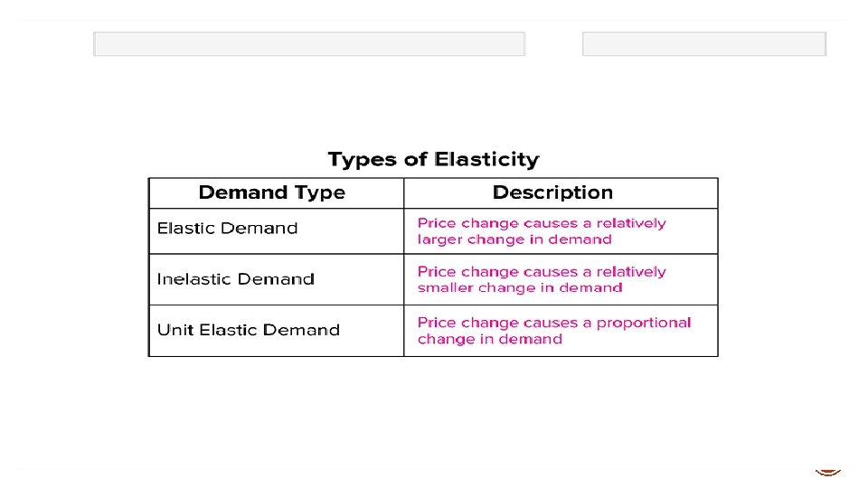Click the partial red logo in the bottom-right corner
This screenshot has width=868, height=488.
pyautogui.click(x=828, y=471)
